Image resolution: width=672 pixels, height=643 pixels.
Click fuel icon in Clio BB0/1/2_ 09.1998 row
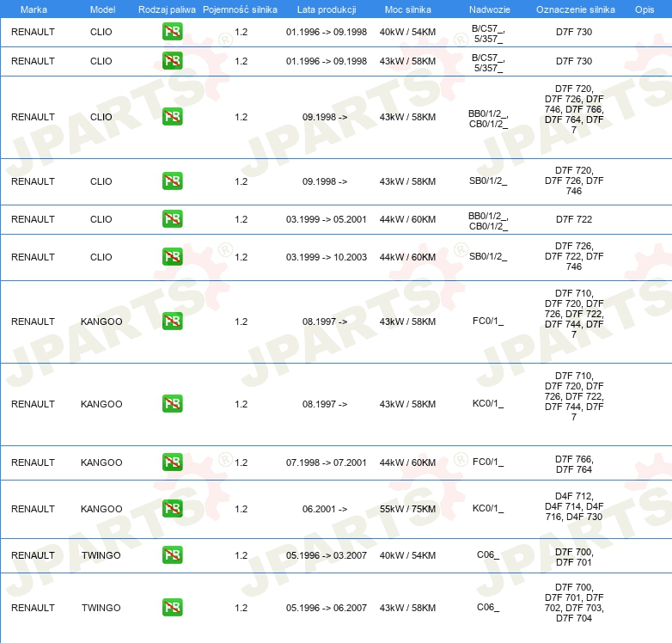(172, 117)
